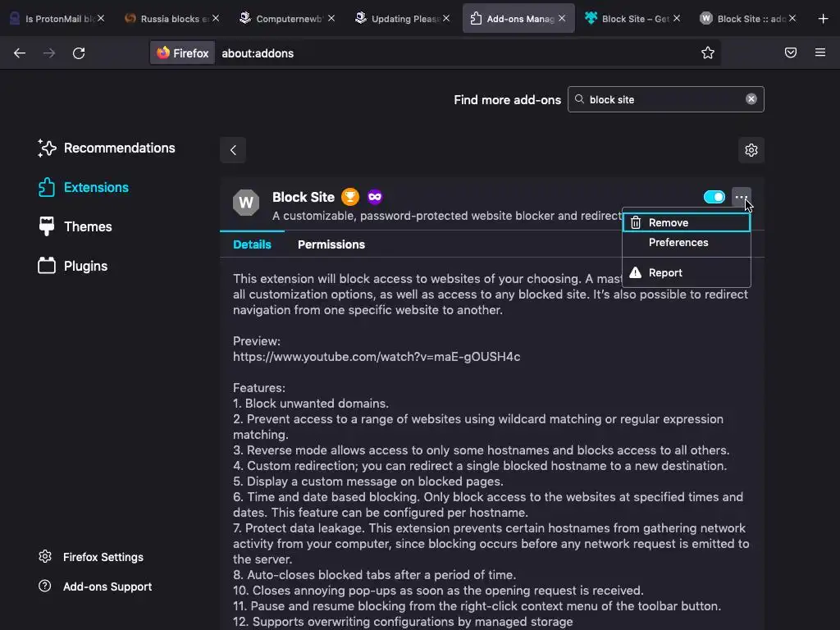840x630 pixels.
Task: Click the browser back arrow
Action: coord(20,53)
